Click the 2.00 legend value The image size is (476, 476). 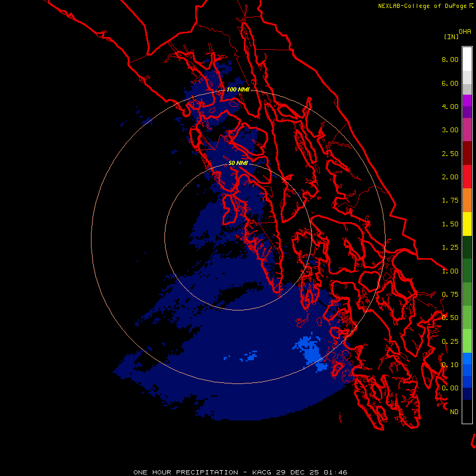[x=450, y=177]
